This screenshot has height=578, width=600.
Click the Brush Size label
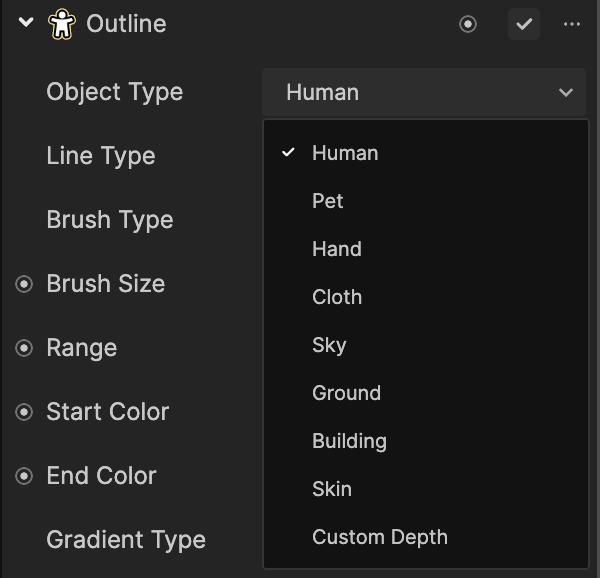(x=106, y=284)
